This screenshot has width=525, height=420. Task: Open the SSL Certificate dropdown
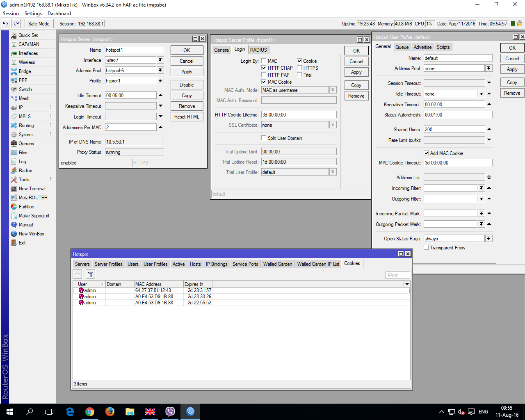333,125
